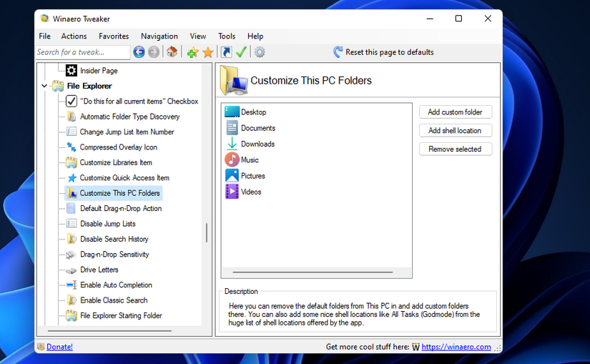Select the Documents icon in folder list

coord(232,127)
